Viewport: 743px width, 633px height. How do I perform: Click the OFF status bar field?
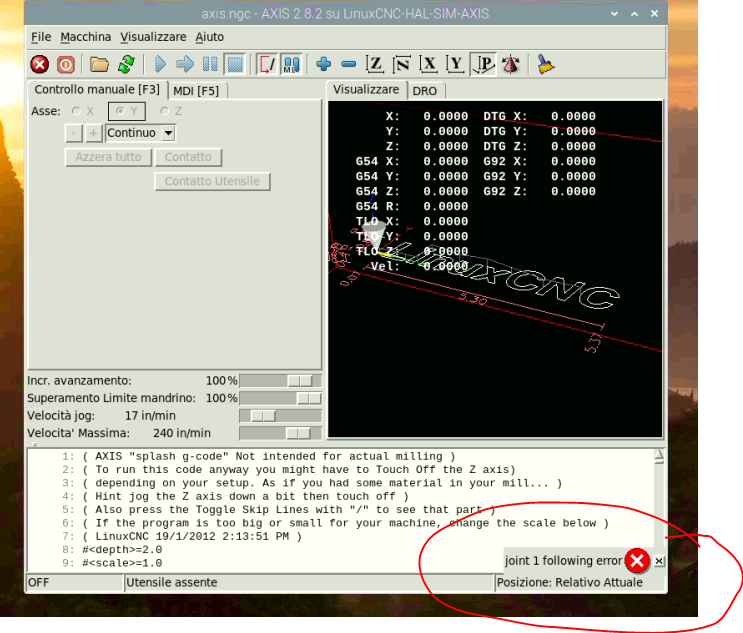[x=74, y=583]
